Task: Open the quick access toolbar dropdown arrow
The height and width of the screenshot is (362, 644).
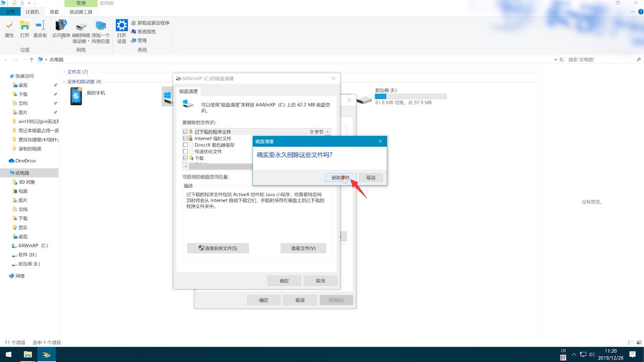Action: [x=29, y=3]
